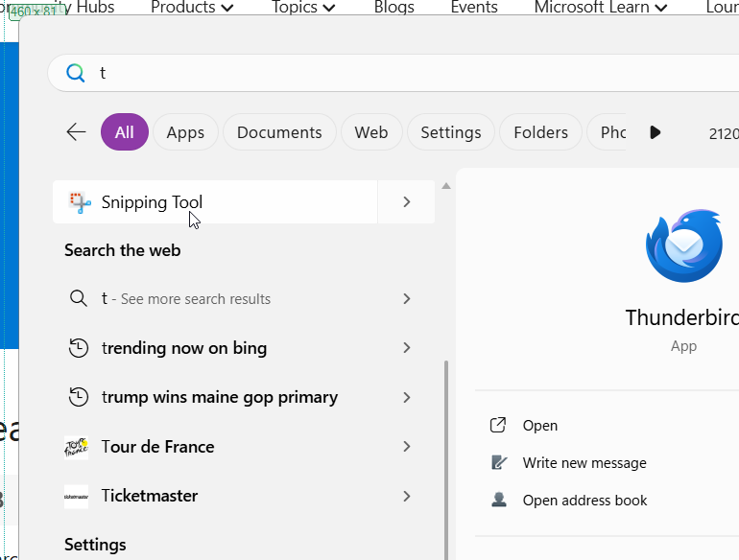Switch to the Apps filter tab
The height and width of the screenshot is (560, 739).
[185, 132]
